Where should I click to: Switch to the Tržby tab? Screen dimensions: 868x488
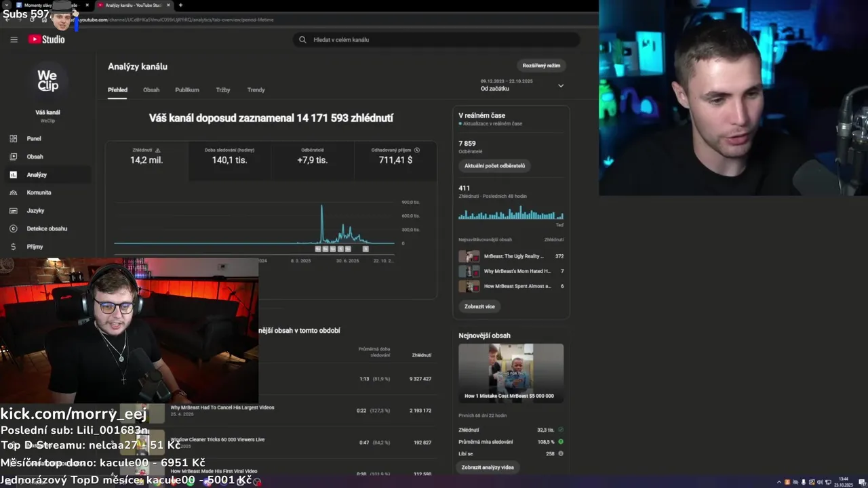point(223,89)
